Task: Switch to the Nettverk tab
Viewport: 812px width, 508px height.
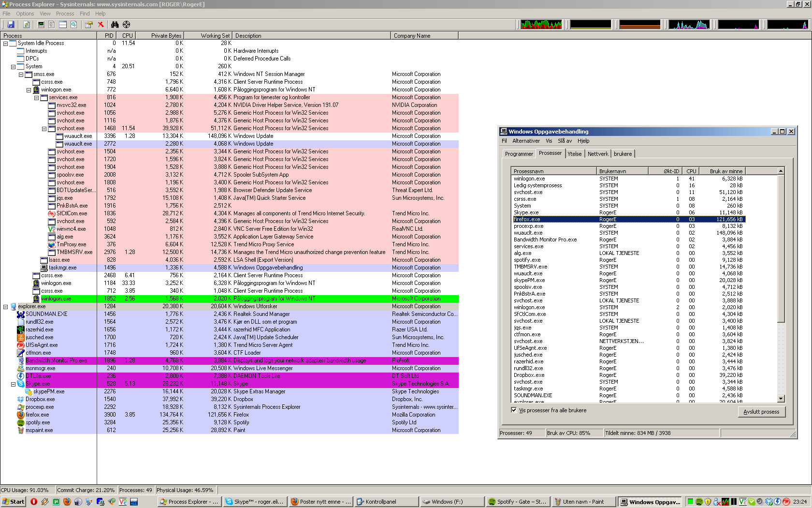Action: click(x=598, y=154)
